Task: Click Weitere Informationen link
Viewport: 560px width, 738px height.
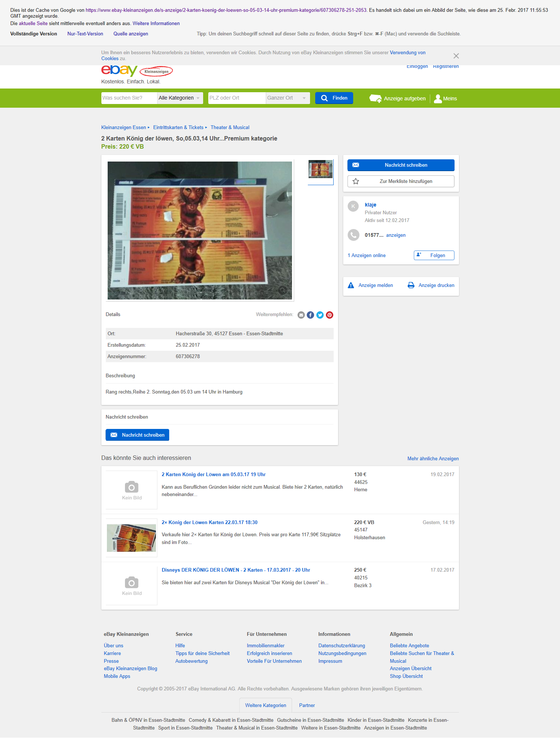Action: [x=156, y=24]
